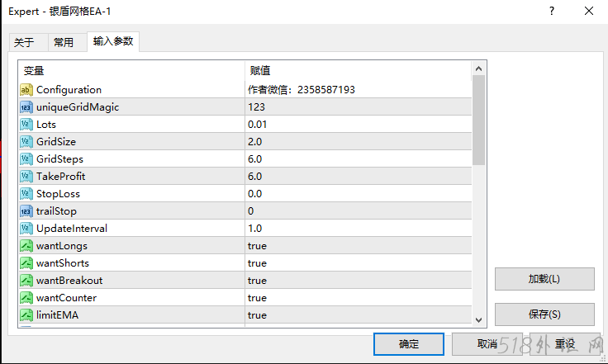The image size is (608, 364).
Task: Click the Lots variable name
Action: (x=46, y=125)
